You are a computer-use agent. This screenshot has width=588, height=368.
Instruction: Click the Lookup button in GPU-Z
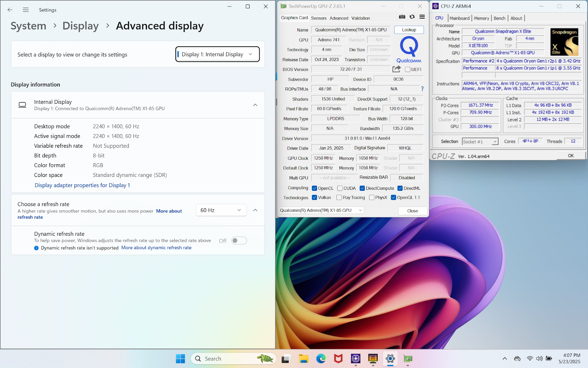click(x=409, y=30)
